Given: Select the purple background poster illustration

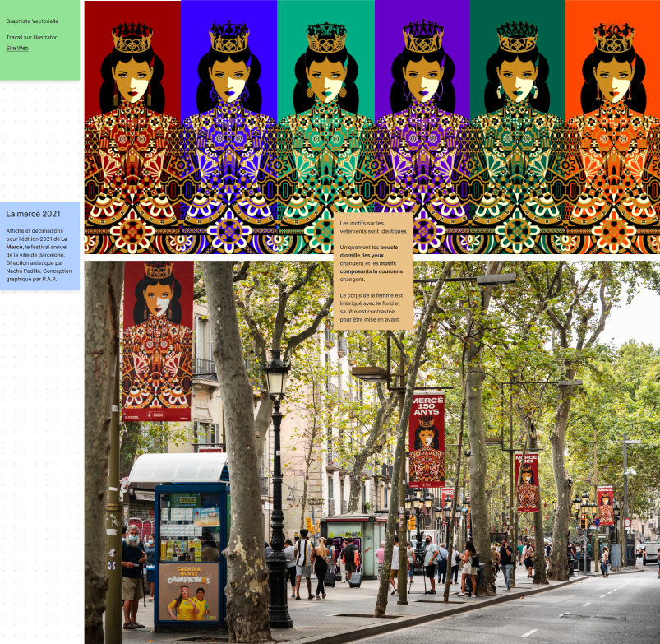Looking at the screenshot, I should (422, 127).
